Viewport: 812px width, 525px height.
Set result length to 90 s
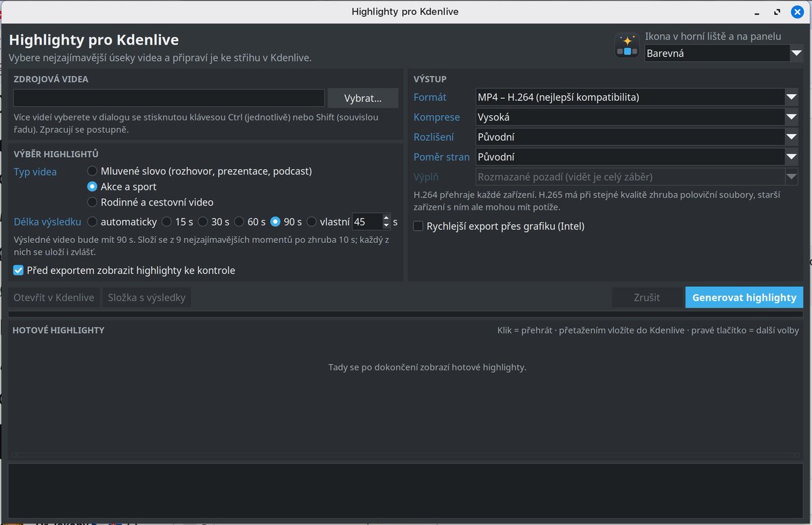pyautogui.click(x=286, y=222)
